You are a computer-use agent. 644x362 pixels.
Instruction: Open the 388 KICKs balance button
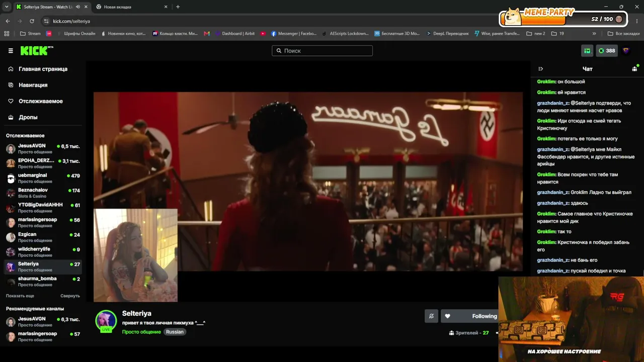(x=607, y=51)
